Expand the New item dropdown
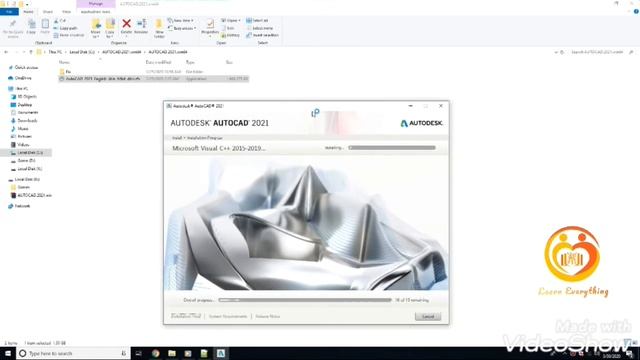Image resolution: width=640 pixels, height=360 pixels. click(181, 20)
